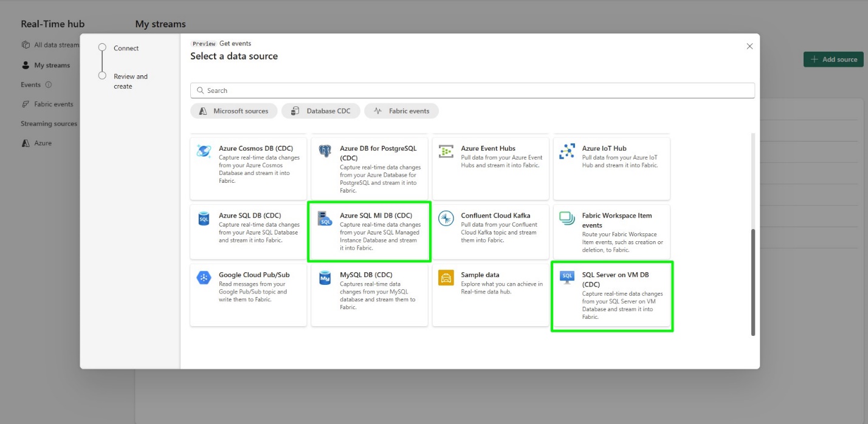Open Azure streaming sources in sidebar

coord(36,143)
